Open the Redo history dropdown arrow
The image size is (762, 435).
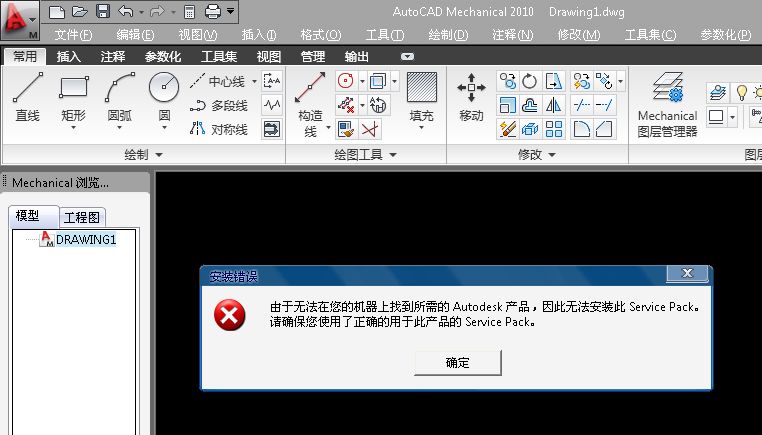pyautogui.click(x=173, y=12)
